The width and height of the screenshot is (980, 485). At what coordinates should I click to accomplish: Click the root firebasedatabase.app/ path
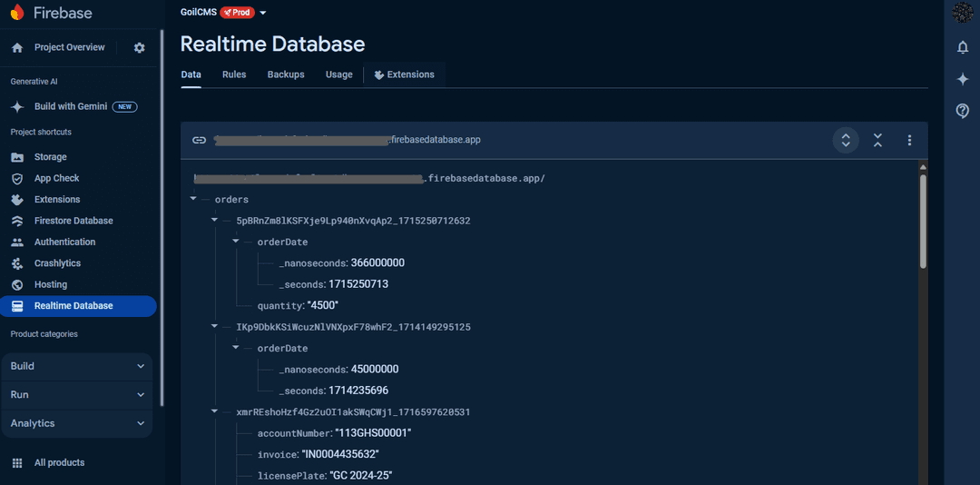point(369,178)
